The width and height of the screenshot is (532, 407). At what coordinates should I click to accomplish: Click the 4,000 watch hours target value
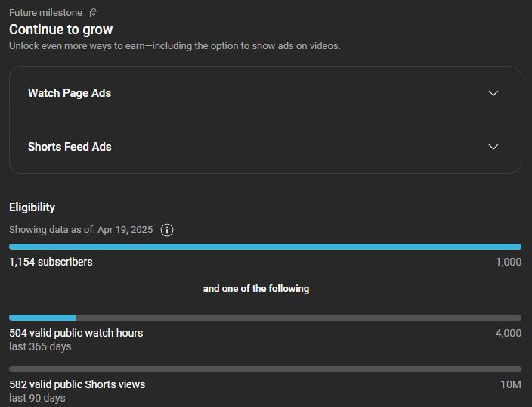508,333
